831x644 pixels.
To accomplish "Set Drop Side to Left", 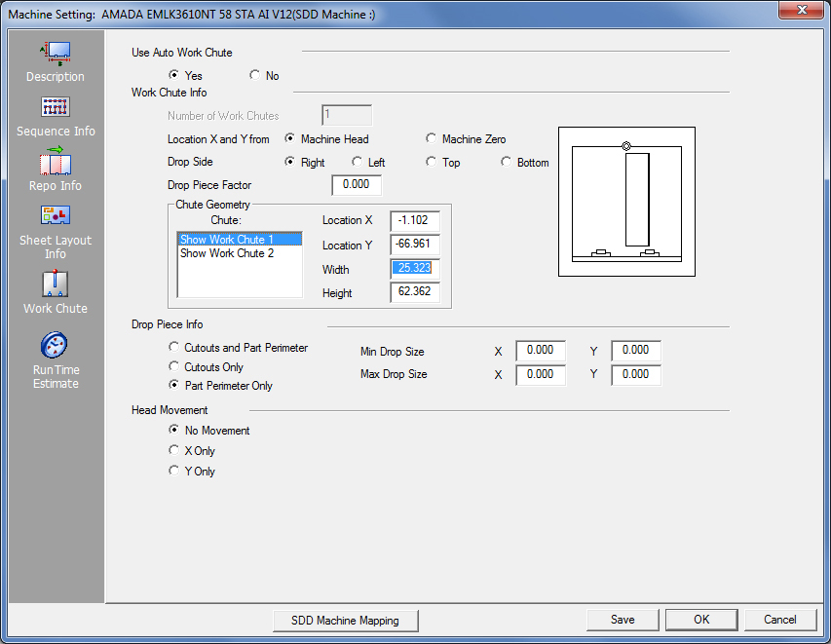I will coord(358,162).
